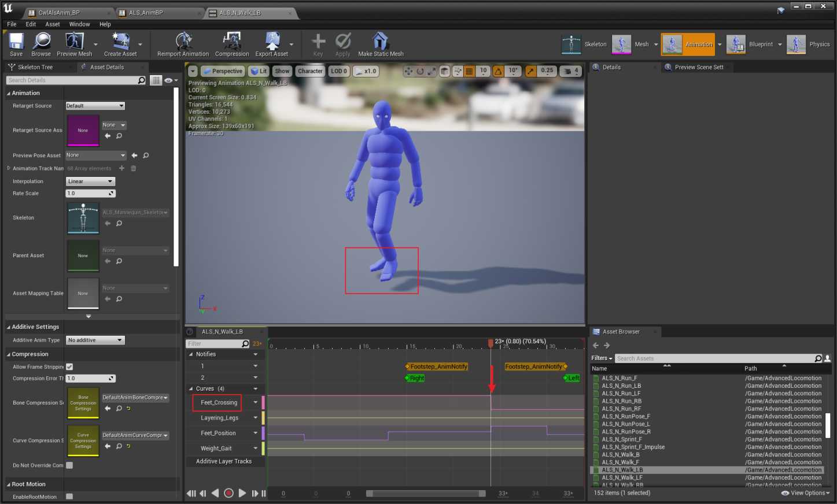Click the Retarget Source Asset search magnifier
837x504 pixels.
point(119,136)
